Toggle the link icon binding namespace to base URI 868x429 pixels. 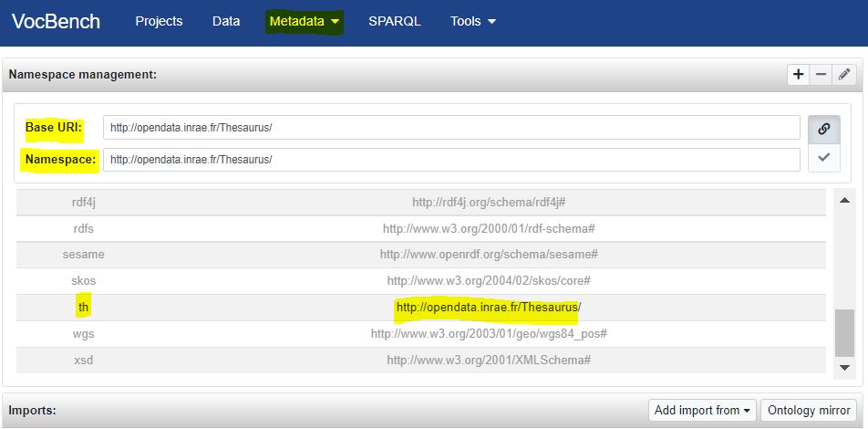pyautogui.click(x=823, y=129)
